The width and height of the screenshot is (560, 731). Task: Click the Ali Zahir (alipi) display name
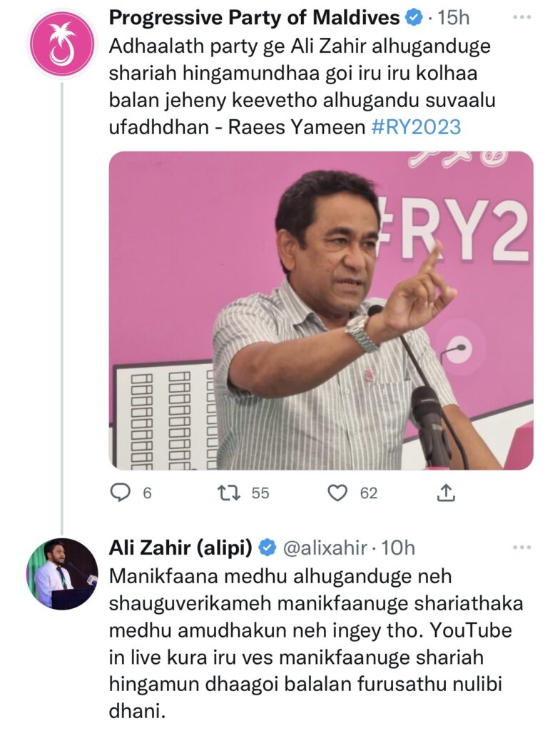point(180,548)
